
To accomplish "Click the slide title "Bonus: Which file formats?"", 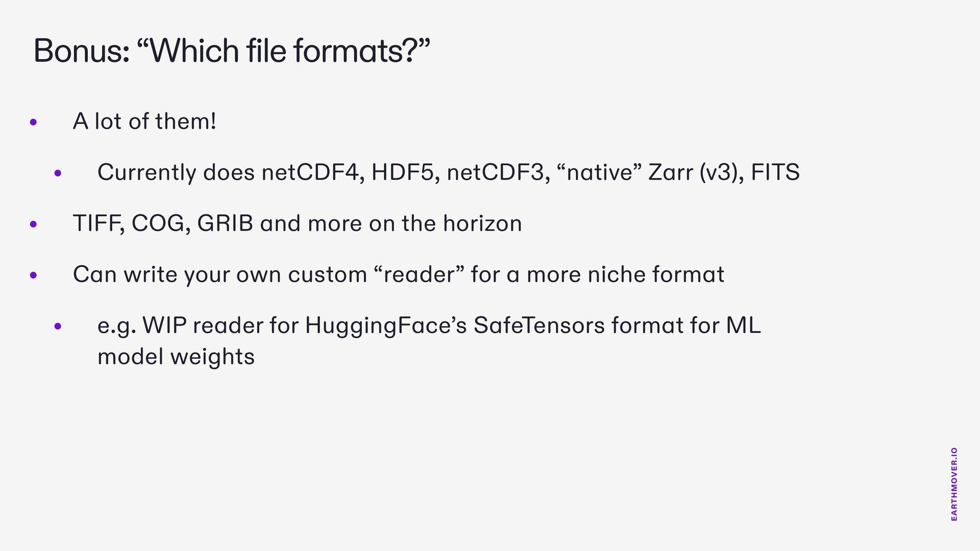I will pos(231,51).
